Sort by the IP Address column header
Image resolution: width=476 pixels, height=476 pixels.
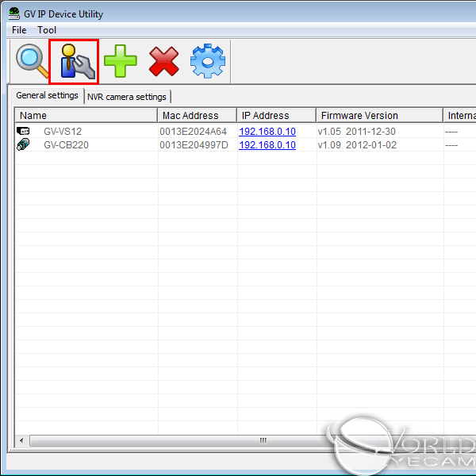coord(276,115)
